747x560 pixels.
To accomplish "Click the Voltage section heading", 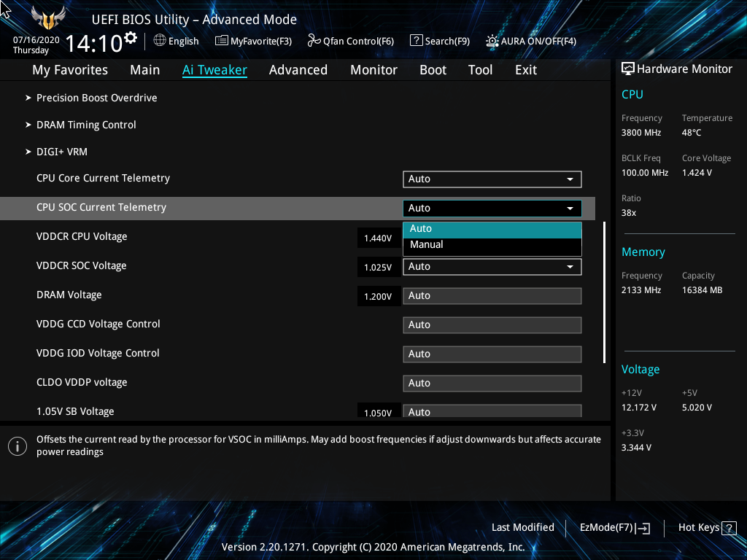I will 640,370.
